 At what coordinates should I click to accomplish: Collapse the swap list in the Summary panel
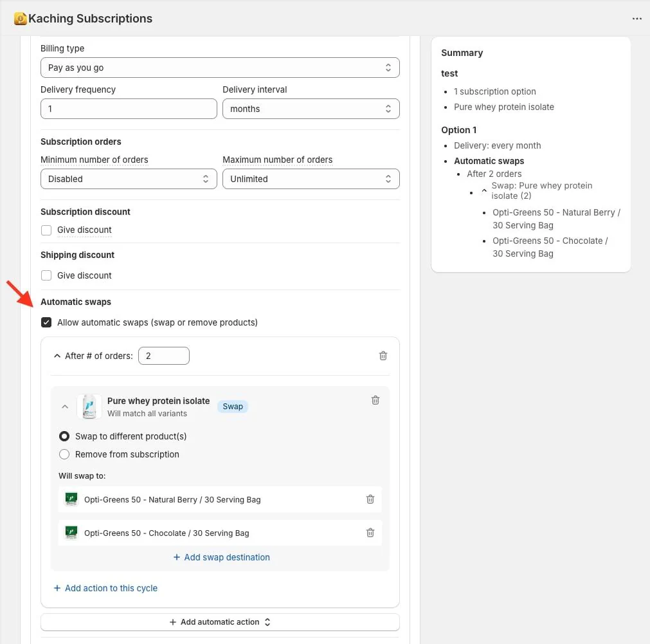point(483,191)
